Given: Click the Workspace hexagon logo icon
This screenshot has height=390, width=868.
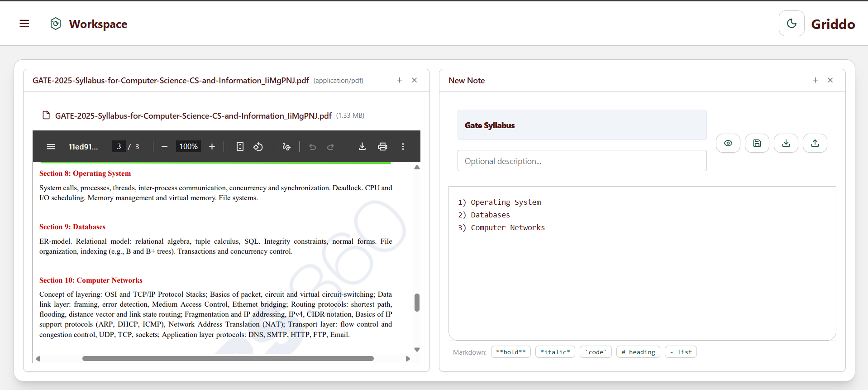Looking at the screenshot, I should click(x=56, y=24).
